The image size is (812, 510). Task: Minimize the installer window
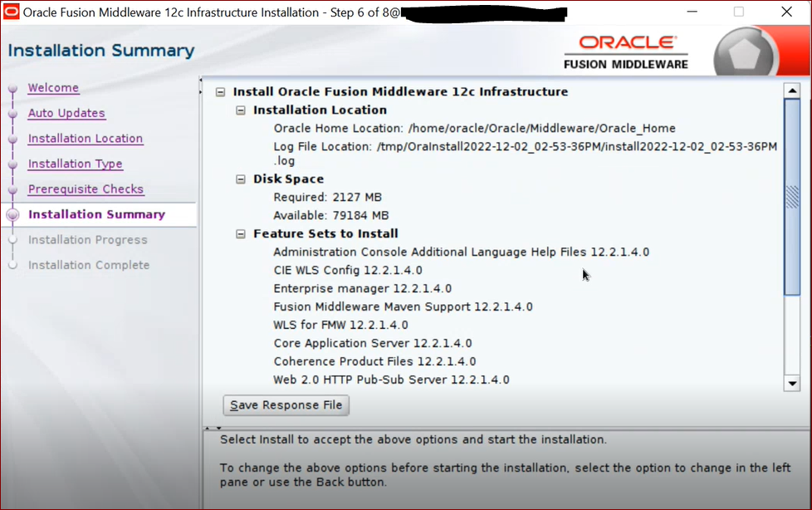[x=692, y=12]
